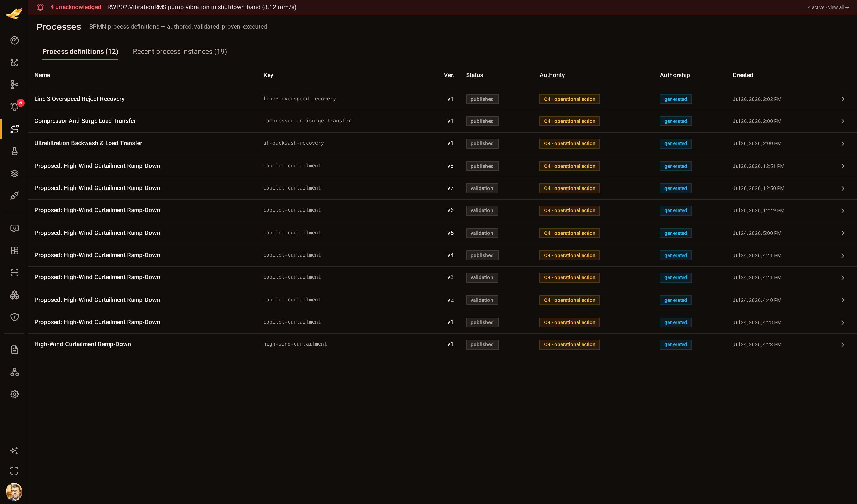Screen dimensions: 857x504
Task: Toggle fullscreen with the corners icon
Action: tap(14, 471)
